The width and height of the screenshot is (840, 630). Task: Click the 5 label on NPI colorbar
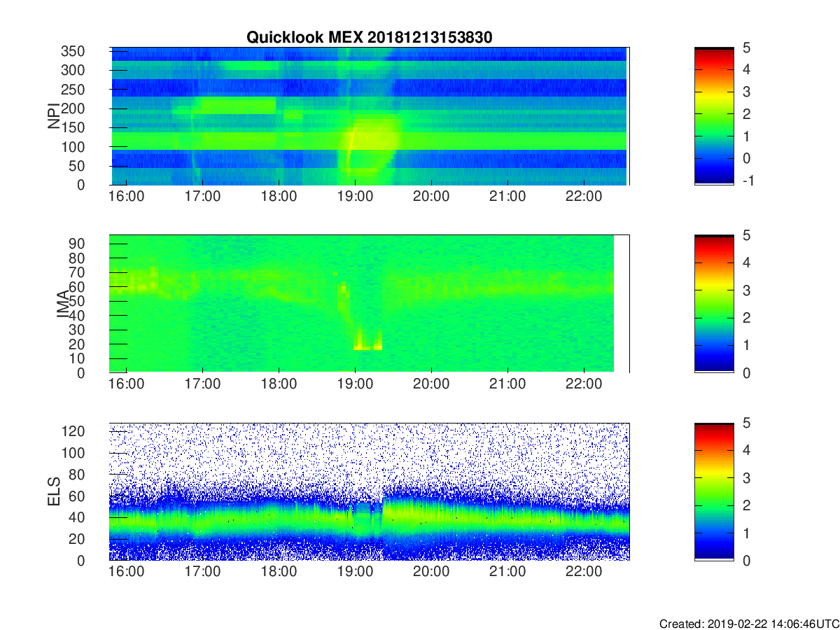coord(748,48)
